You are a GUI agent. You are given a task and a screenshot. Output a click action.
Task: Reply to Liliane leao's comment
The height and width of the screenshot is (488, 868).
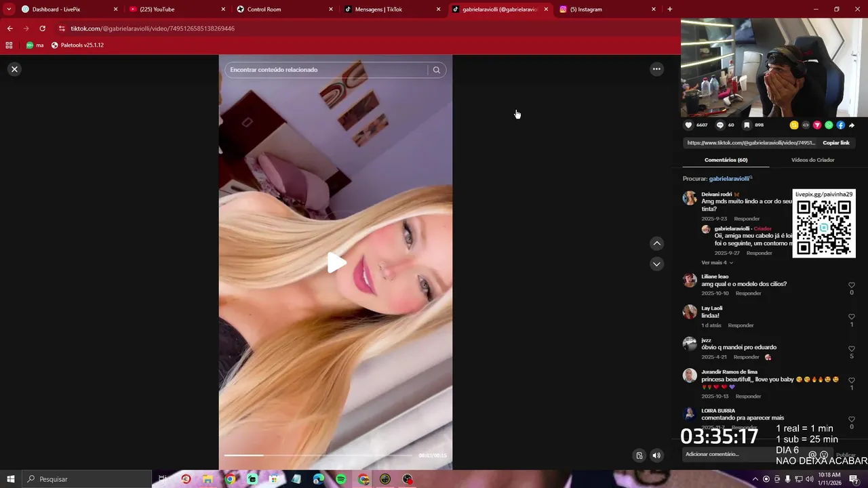(x=748, y=293)
